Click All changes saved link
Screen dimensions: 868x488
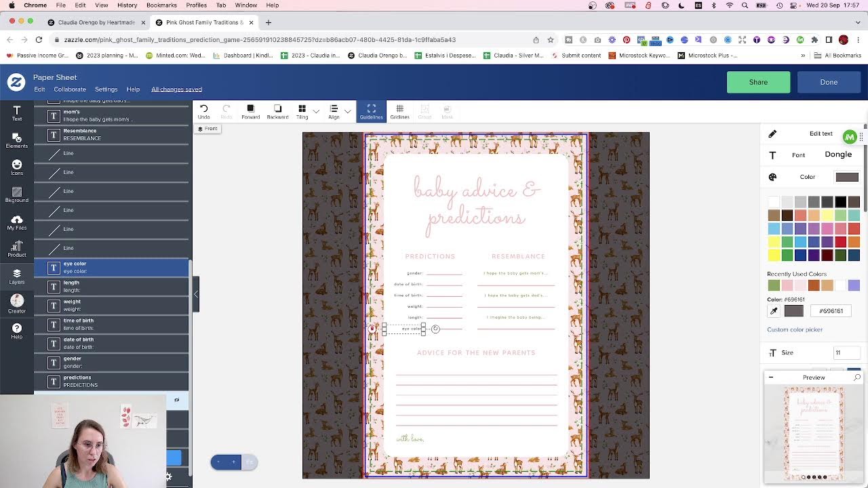pos(176,89)
